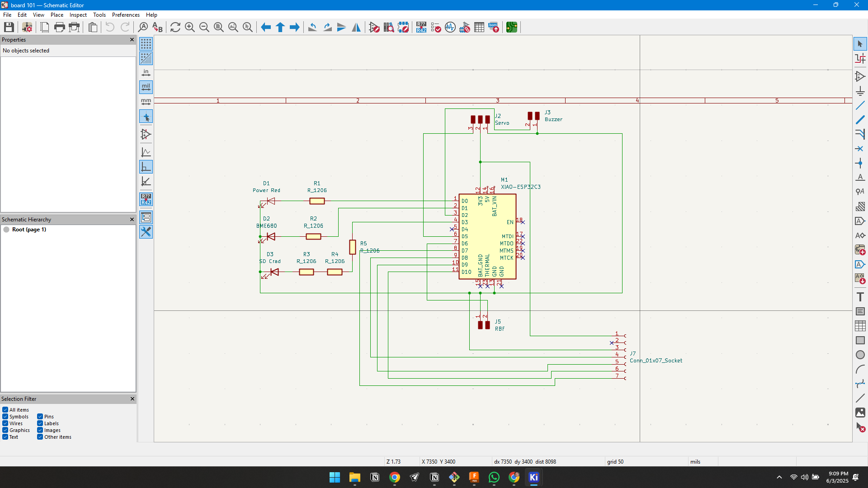
Task: Open the Place menu
Action: click(x=57, y=15)
